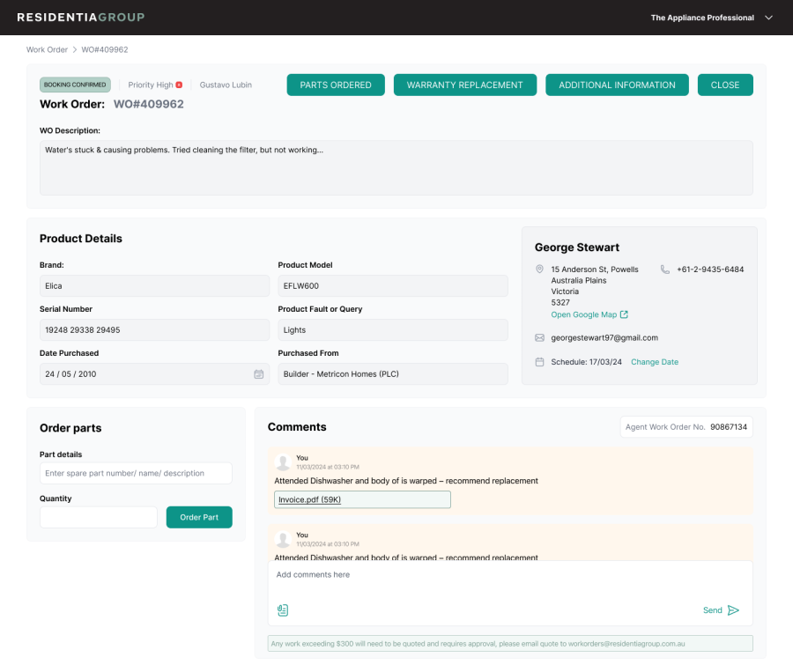793x672 pixels.
Task: Open Additional Information
Action: click(x=617, y=85)
